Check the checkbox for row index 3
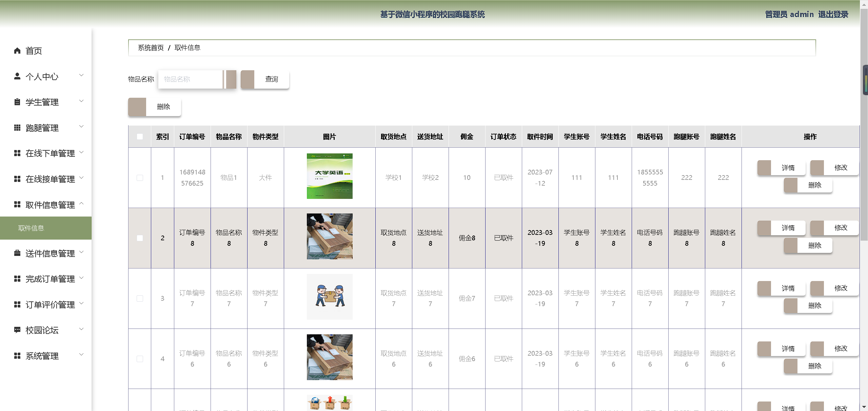Image resolution: width=868 pixels, height=411 pixels. [140, 298]
